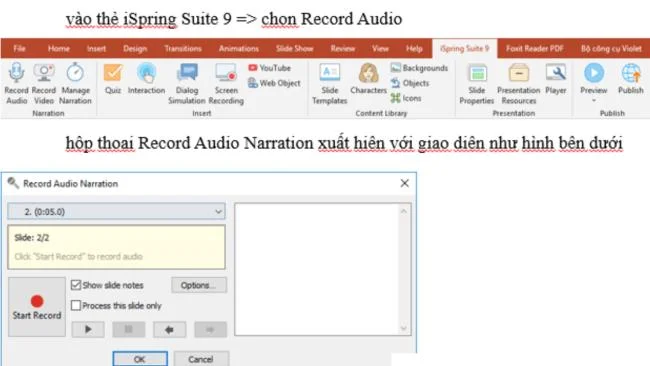This screenshot has height=366, width=650.
Task: Browse Objects in Content Library
Action: 410,83
